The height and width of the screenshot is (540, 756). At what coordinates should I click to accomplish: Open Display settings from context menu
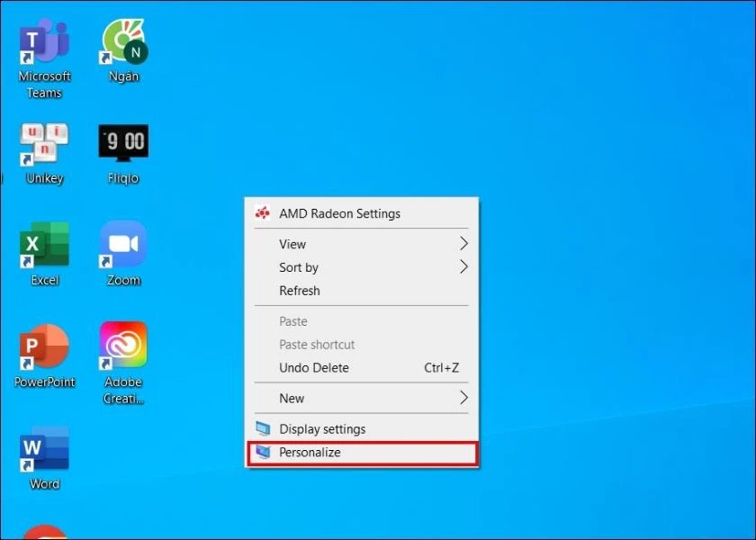coord(322,428)
